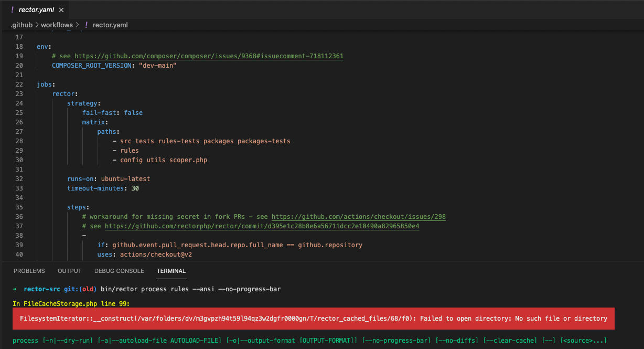Open .github breadcrumb folder
Viewport: 644px width, 349px height.
(22, 25)
